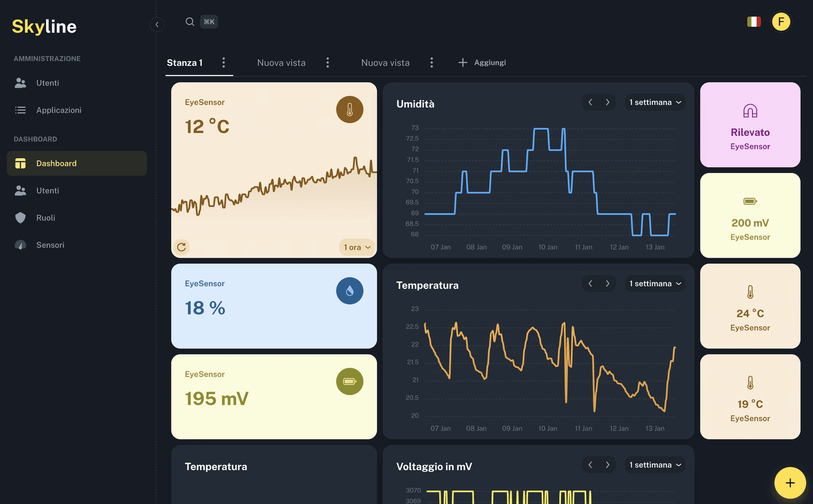Click the Applicazioni sidebar icon
This screenshot has width=813, height=504.
(x=20, y=110)
